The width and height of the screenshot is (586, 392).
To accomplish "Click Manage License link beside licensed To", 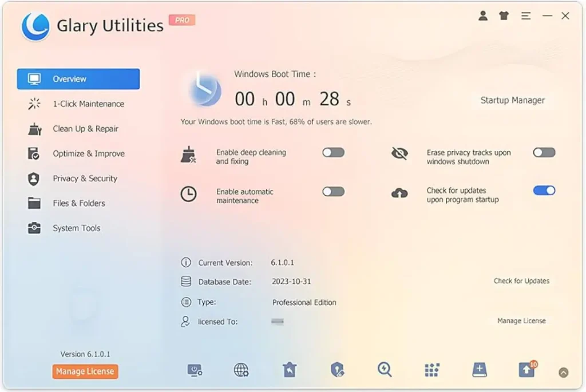I will tap(521, 320).
